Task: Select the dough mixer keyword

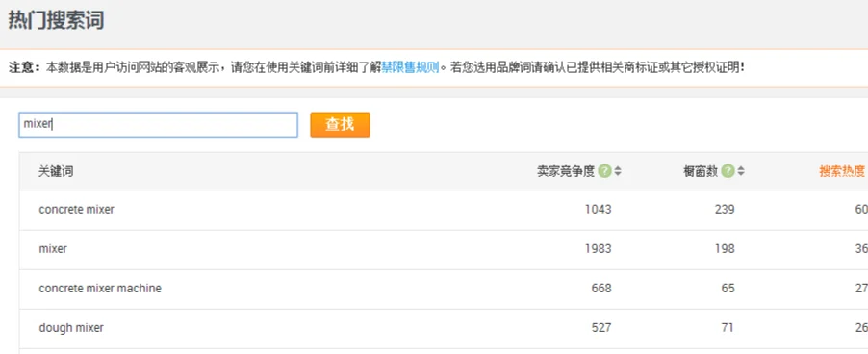Action: point(71,328)
